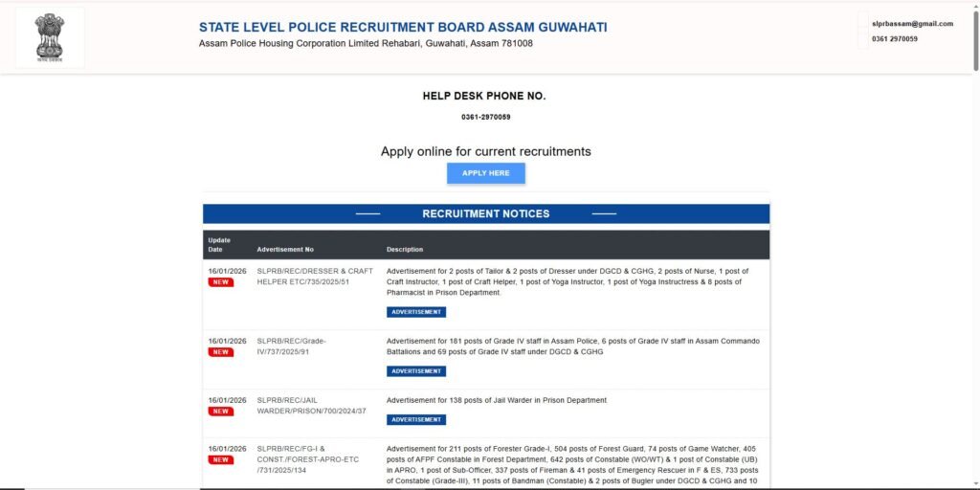Image resolution: width=980 pixels, height=490 pixels.
Task: Click the NEW badge for the Forester Grade-I notice
Action: 221,459
